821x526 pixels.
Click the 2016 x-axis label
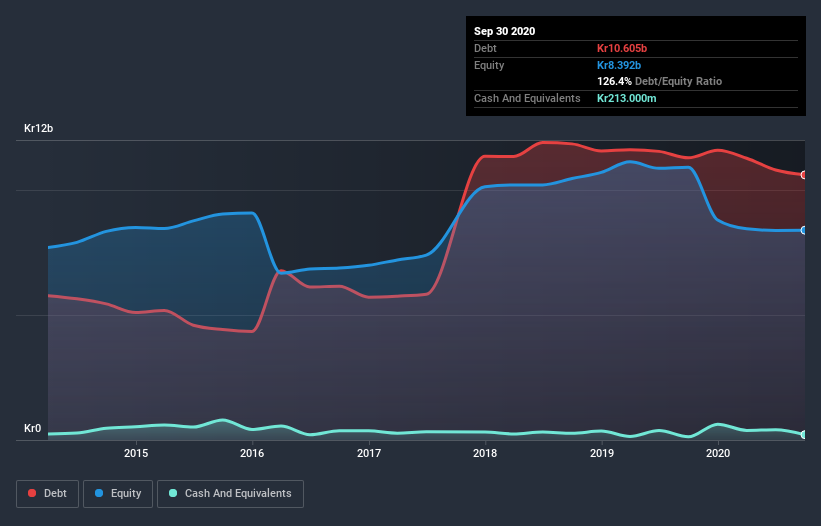click(x=252, y=453)
